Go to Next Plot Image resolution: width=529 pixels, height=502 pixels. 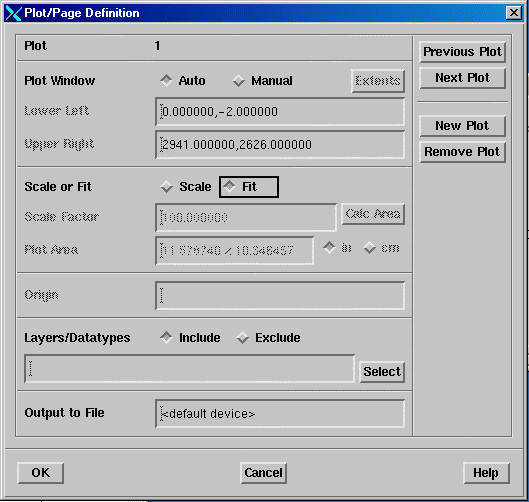click(462, 78)
